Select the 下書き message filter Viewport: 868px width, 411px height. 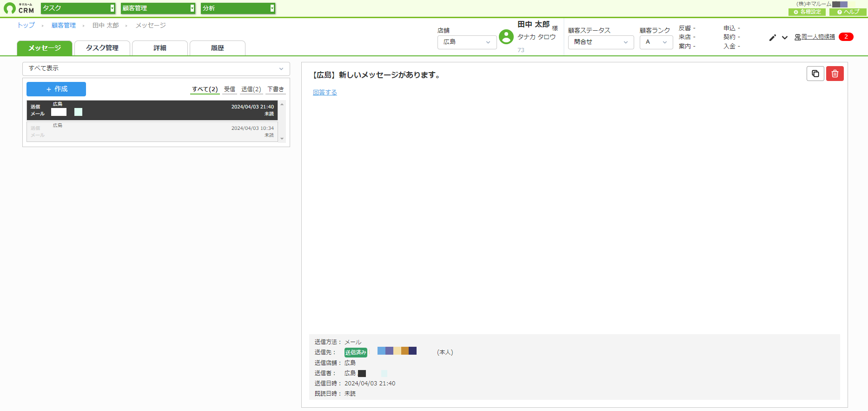point(276,89)
